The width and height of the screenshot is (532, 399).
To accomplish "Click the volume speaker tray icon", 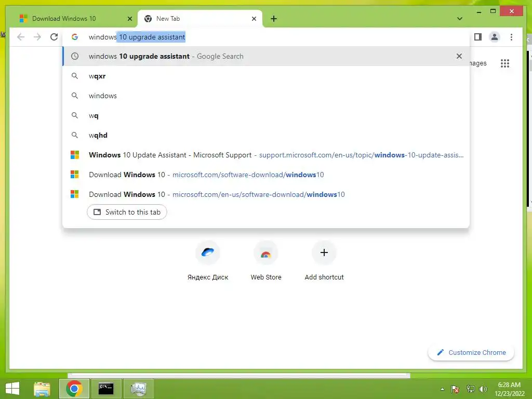I will point(483,389).
